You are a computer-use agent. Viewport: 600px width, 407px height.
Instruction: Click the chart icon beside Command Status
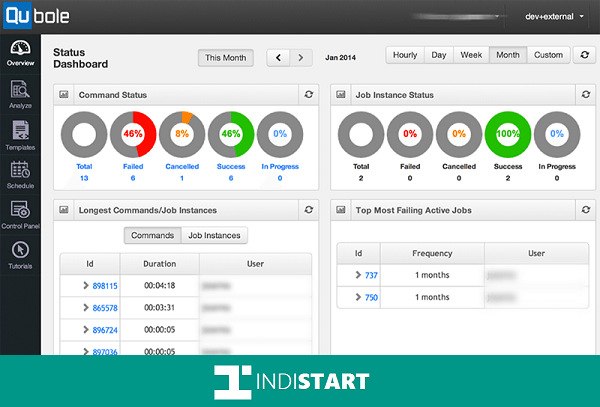64,94
